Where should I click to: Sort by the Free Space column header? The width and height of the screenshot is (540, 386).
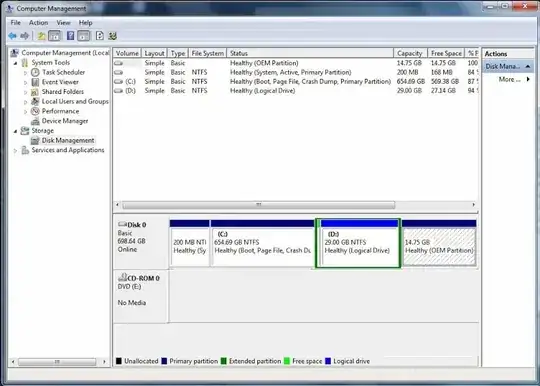[446, 53]
